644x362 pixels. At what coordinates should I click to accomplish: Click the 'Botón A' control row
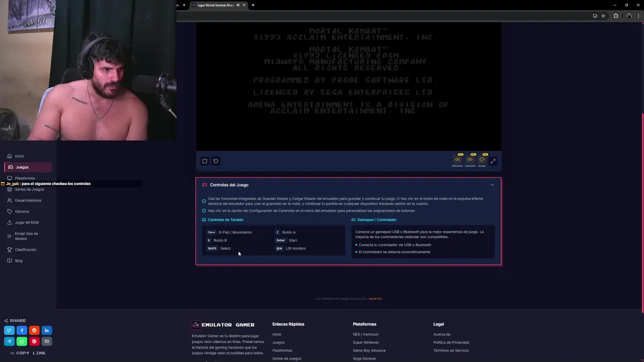pos(285,232)
